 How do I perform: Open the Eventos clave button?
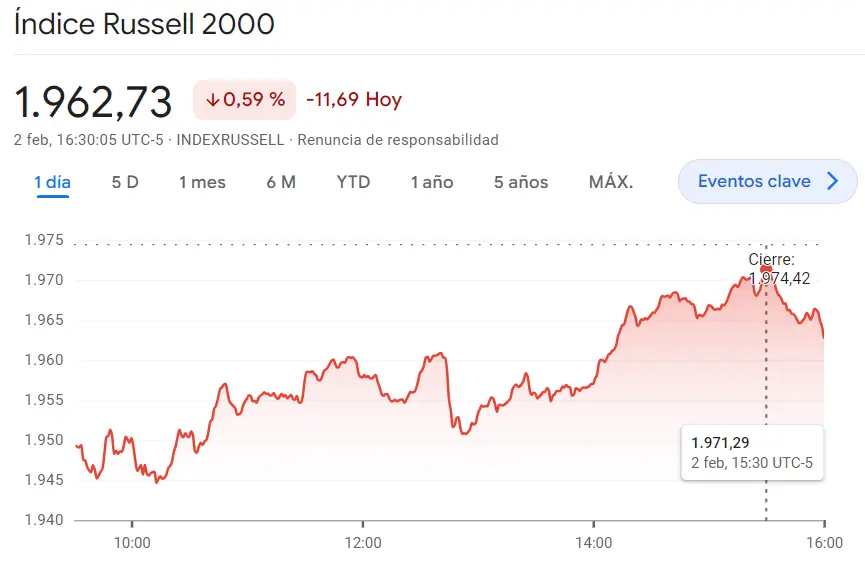(766, 181)
